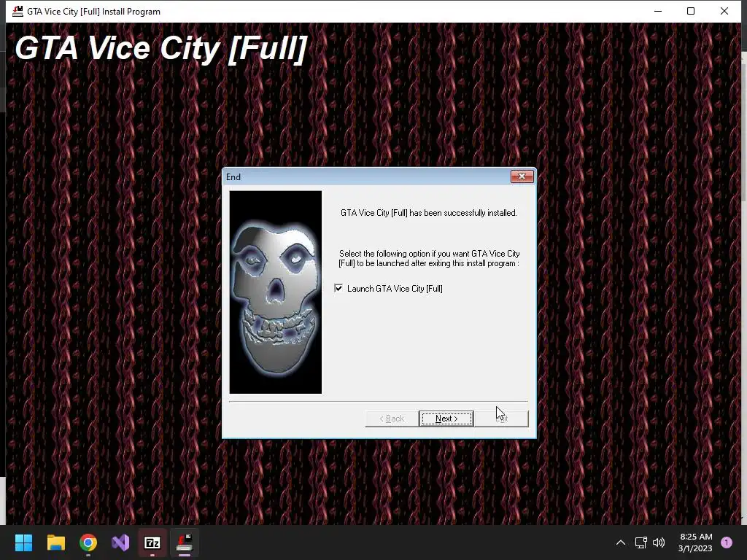This screenshot has height=560, width=747.
Task: Close the Install Program window
Action: pyautogui.click(x=724, y=11)
